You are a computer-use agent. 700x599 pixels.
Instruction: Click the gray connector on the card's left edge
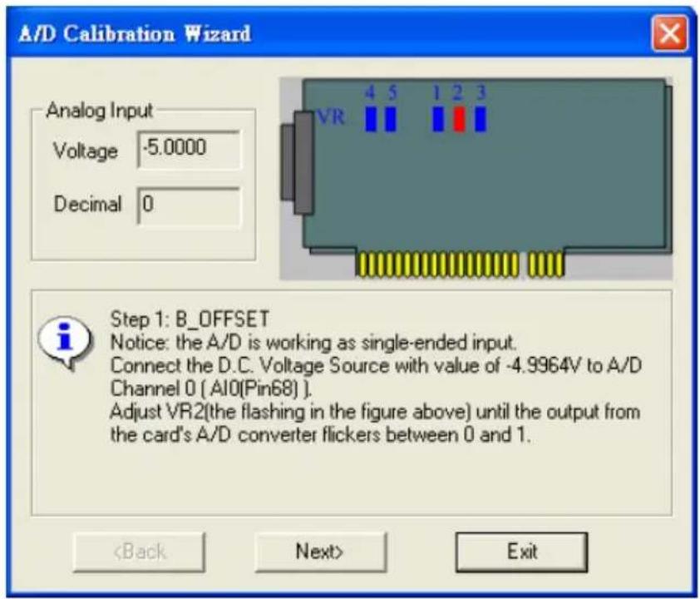(x=298, y=163)
